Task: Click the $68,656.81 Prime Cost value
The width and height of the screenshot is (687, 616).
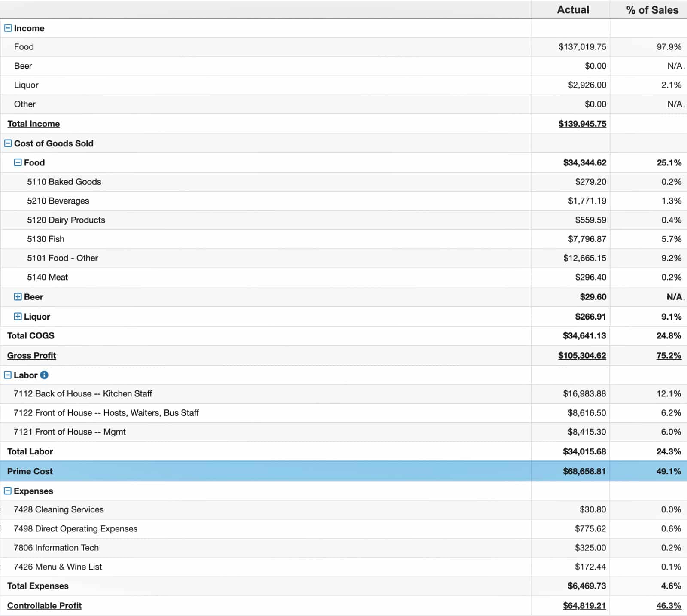Action: [x=584, y=471]
